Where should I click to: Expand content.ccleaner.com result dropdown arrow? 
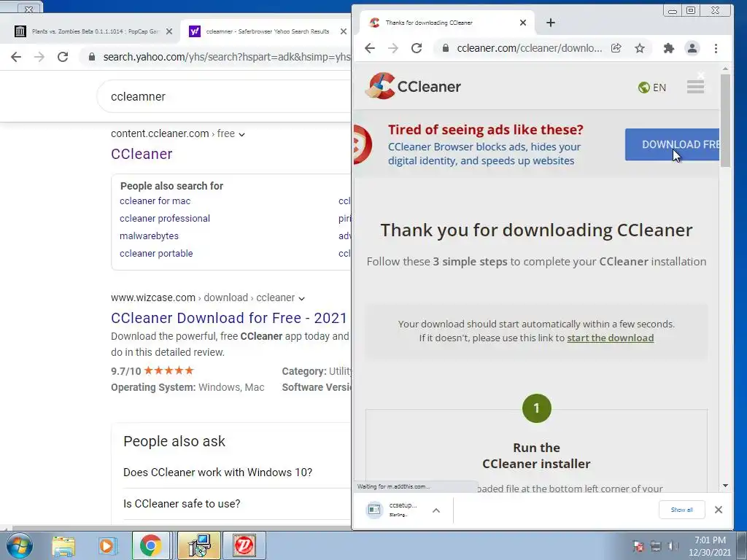pyautogui.click(x=241, y=134)
